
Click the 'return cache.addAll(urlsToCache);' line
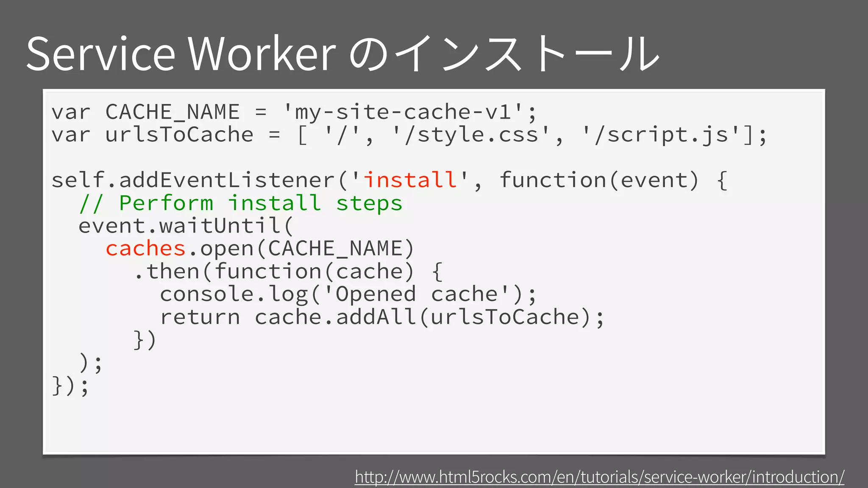(381, 317)
